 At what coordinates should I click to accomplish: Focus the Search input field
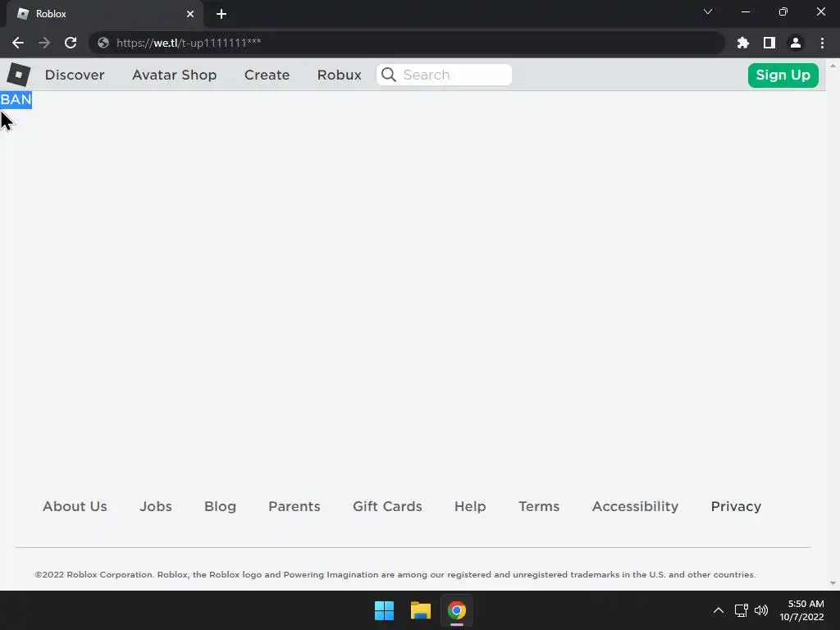tap(444, 75)
